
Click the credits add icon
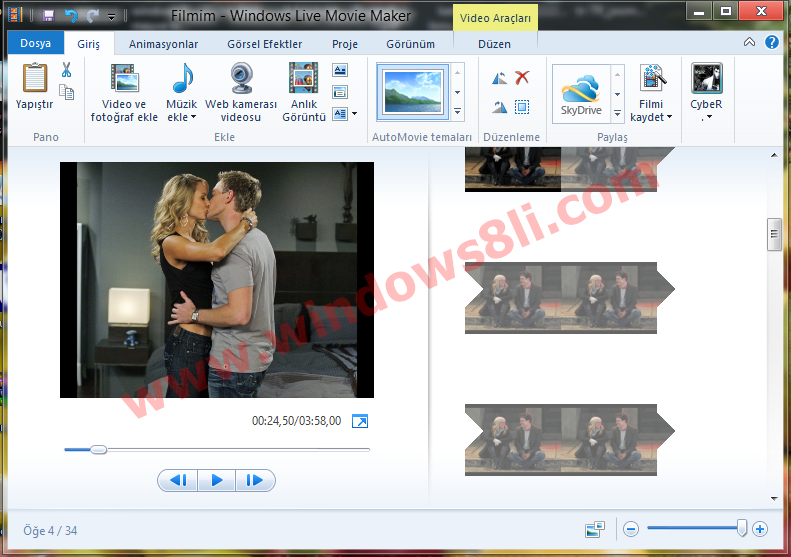pyautogui.click(x=341, y=114)
